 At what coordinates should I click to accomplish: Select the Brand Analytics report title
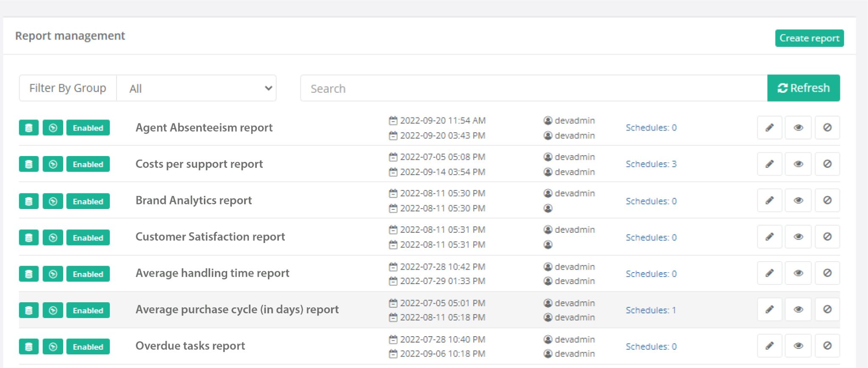point(194,201)
